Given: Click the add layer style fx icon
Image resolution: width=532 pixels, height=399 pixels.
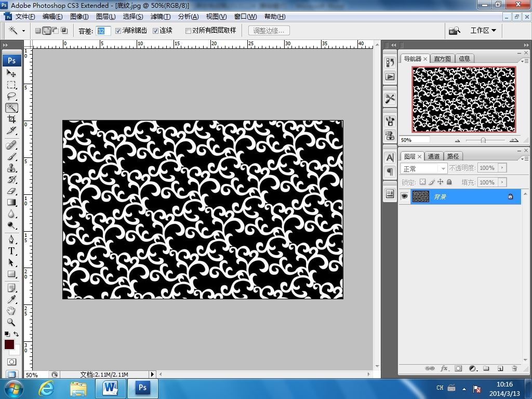Looking at the screenshot, I should [x=444, y=368].
